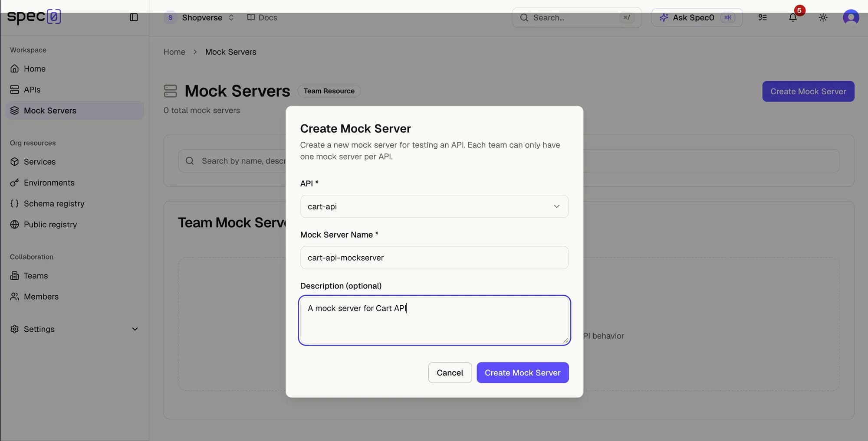Click the Environments key icon
The image size is (868, 441).
tap(14, 183)
